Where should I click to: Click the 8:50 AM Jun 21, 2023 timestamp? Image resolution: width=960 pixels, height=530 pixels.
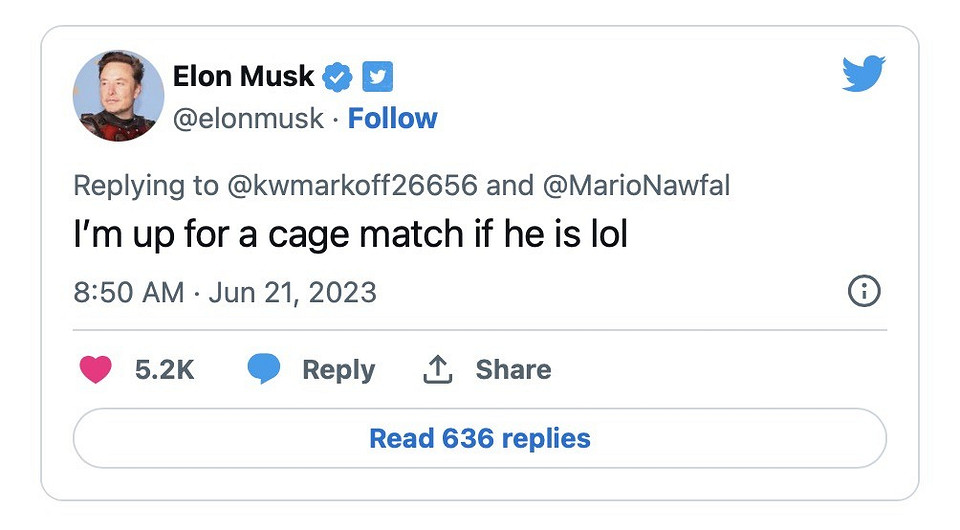pyautogui.click(x=225, y=292)
